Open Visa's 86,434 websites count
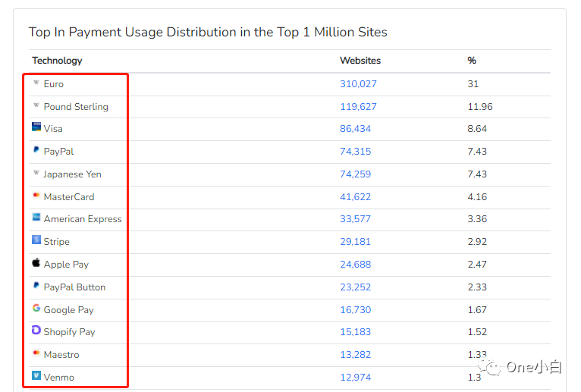Viewport: 581px width, 392px height. click(355, 129)
